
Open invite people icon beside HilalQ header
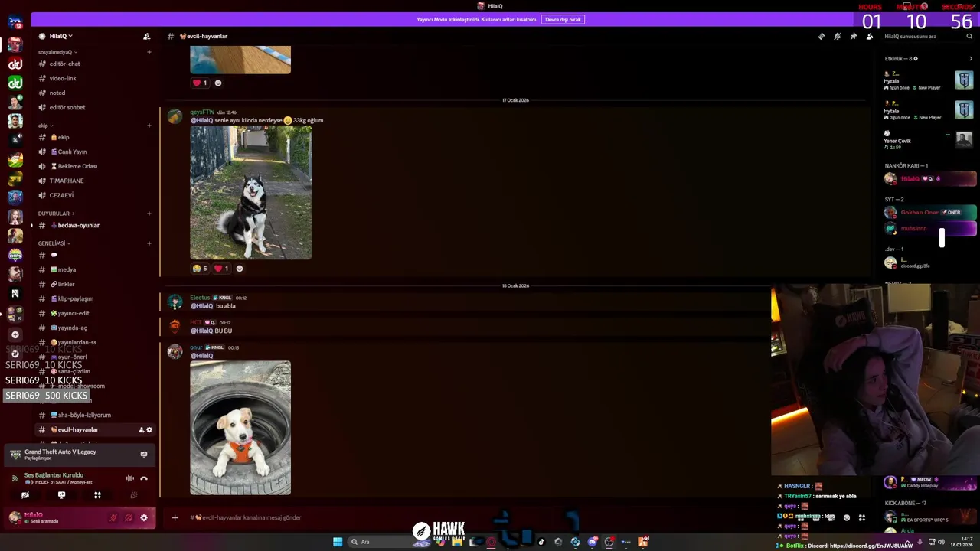tap(146, 36)
